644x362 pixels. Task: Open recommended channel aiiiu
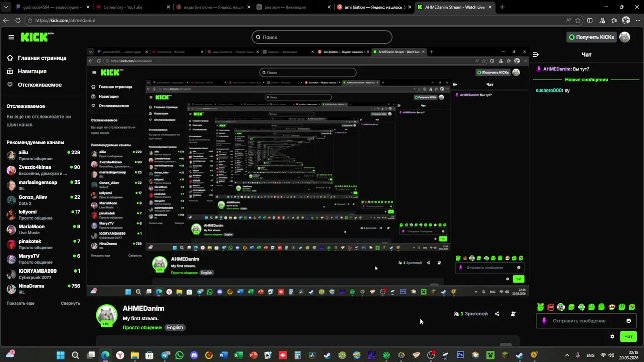[43, 155]
